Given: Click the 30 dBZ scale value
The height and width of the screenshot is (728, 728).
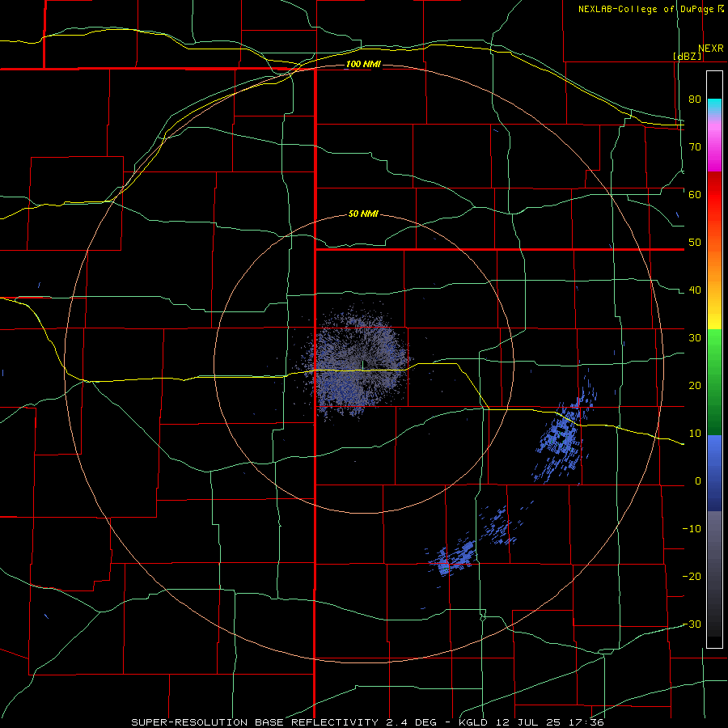Looking at the screenshot, I should click(695, 338).
